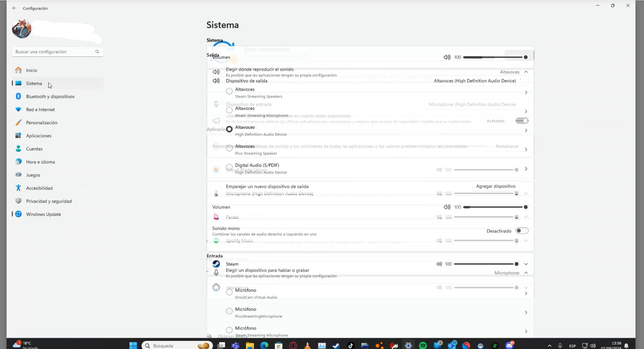Open details chevron for Altavoces High Definition Audio Device

click(526, 130)
